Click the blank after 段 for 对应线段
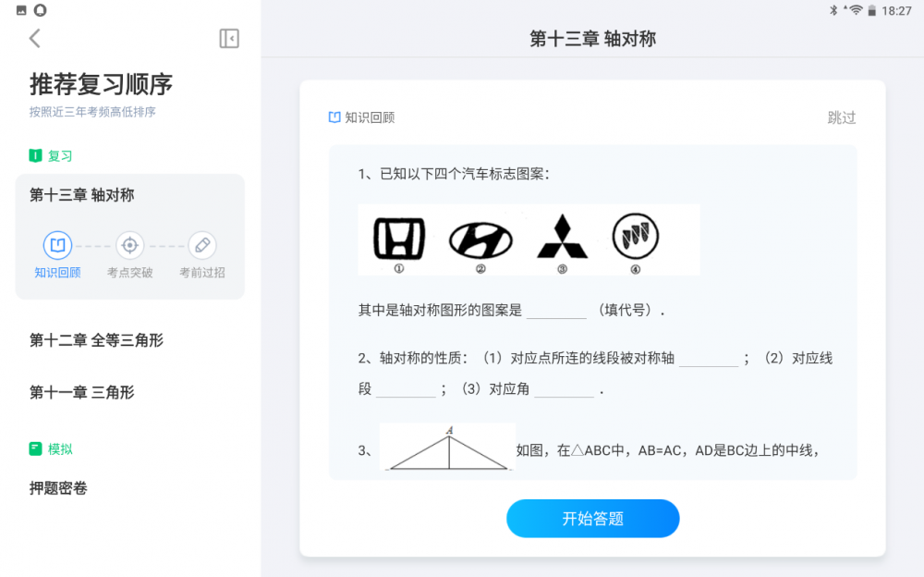This screenshot has height=577, width=924. [406, 389]
